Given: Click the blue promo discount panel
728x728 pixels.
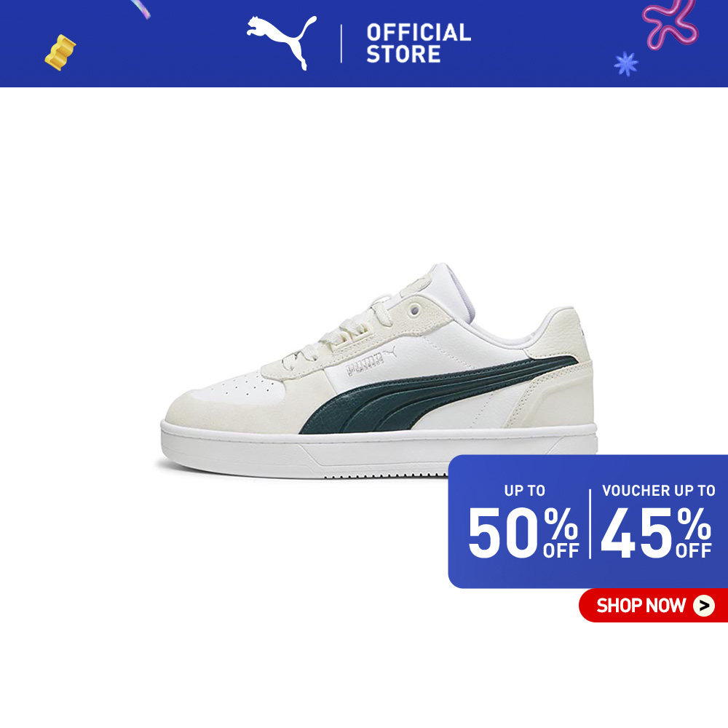Looking at the screenshot, I should click(587, 521).
